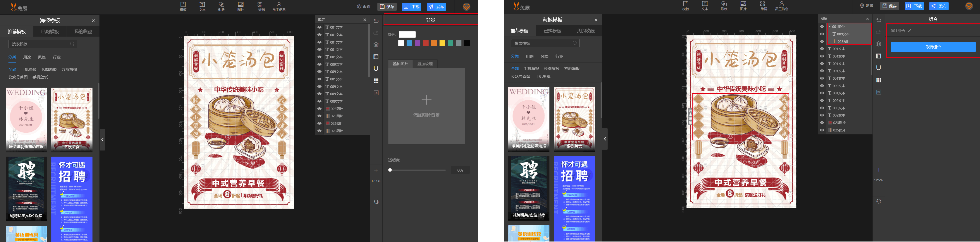This screenshot has height=242, width=980.
Task: Open 模板 tool in left screenshot toolbar
Action: coord(183,6)
